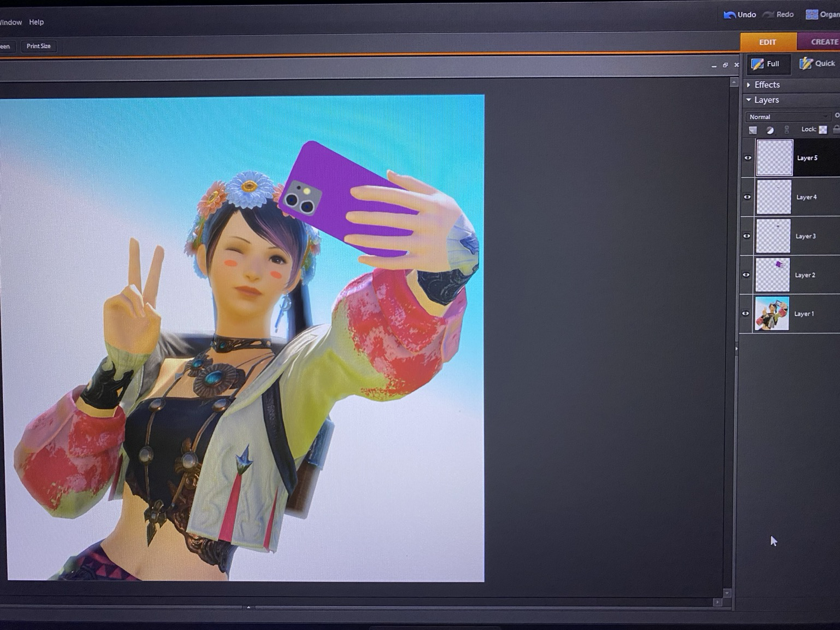
Task: Switch to the CREATE tab
Action: [x=819, y=42]
